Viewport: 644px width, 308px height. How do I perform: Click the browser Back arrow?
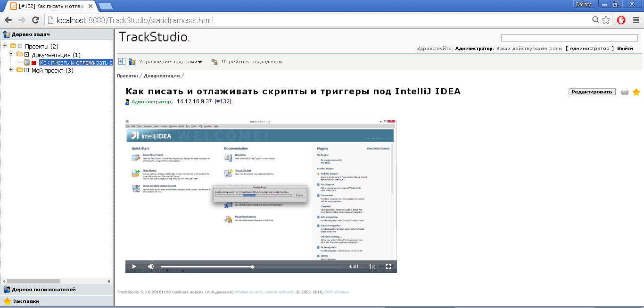8,20
